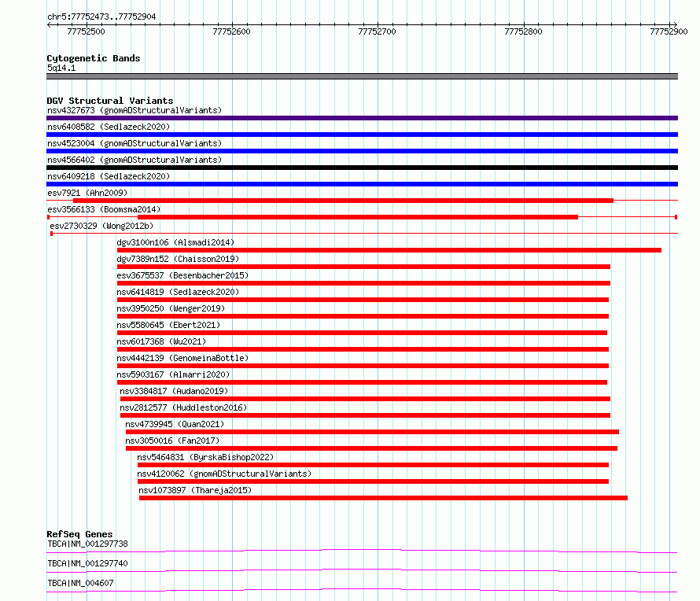This screenshot has width=700, height=601.
Task: Click esv2730329 (Wong2012b) label
Action: coord(101,226)
